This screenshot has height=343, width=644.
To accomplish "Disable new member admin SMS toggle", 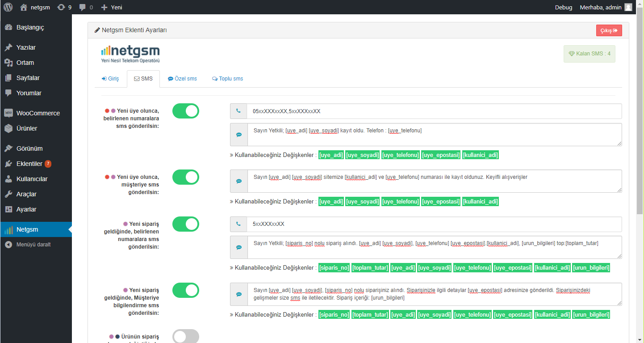I will tap(186, 111).
